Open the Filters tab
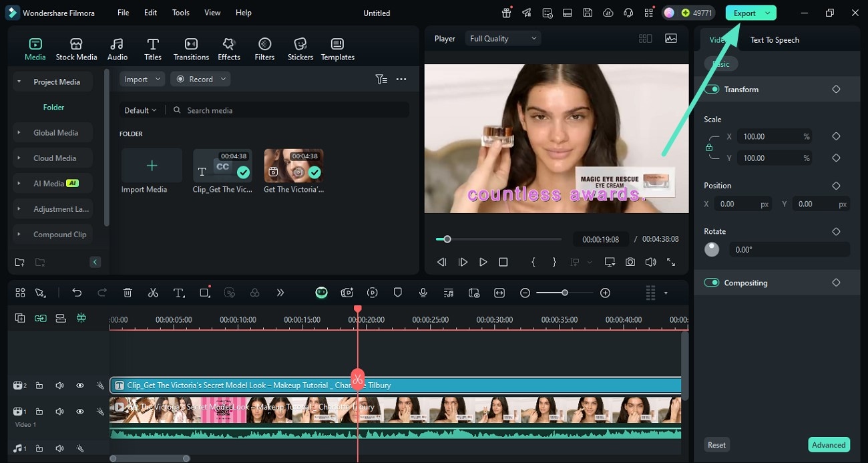Screen dimensions: 868x463 tap(264, 49)
